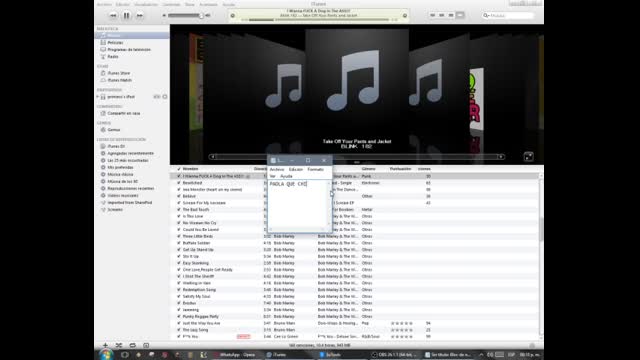Screen dimensions: 640x360
Task: Click the iTunes search field
Action: pos(509,16)
